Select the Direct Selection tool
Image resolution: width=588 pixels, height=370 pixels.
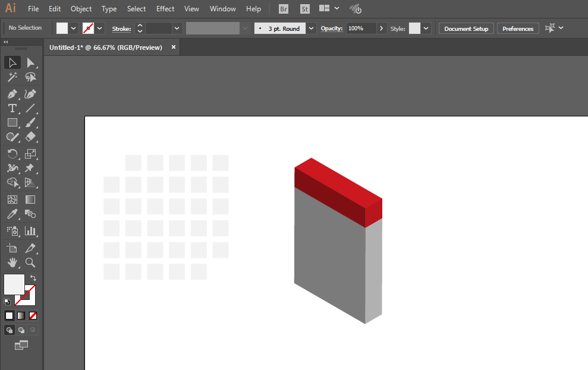[30, 63]
